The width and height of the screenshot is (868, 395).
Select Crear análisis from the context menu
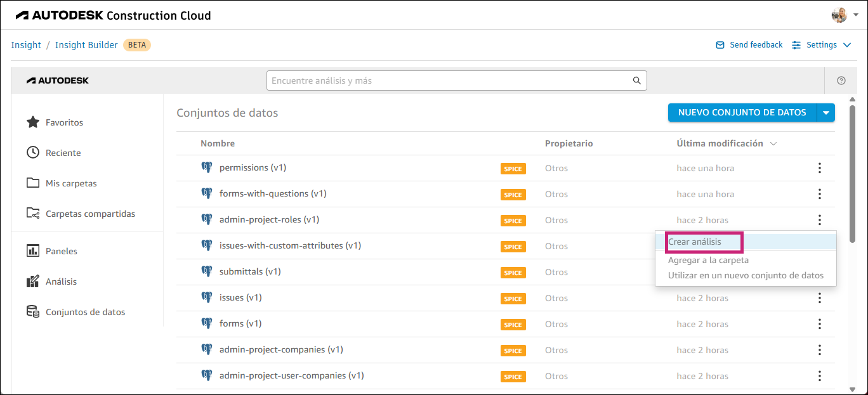(x=696, y=242)
